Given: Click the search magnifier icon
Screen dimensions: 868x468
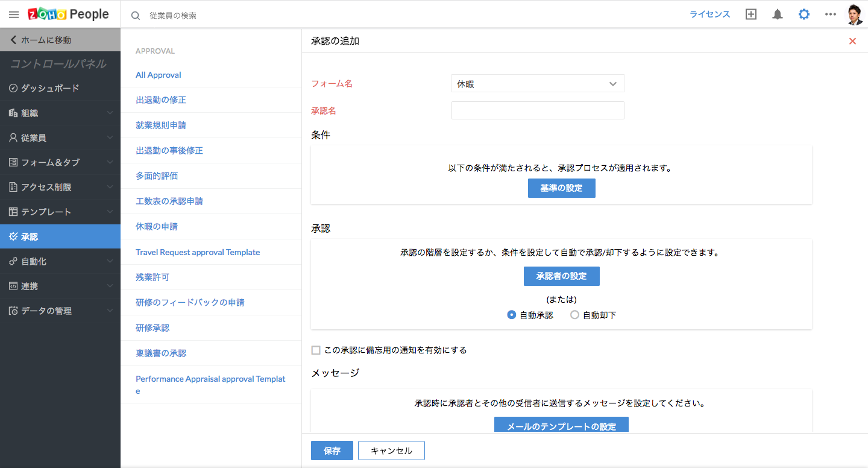Looking at the screenshot, I should (x=136, y=16).
